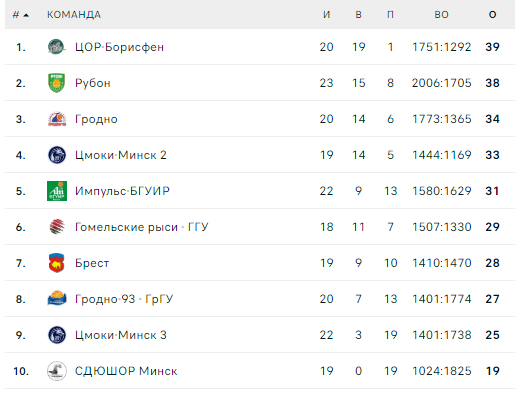Click the Гродно team logo

[x=57, y=119]
